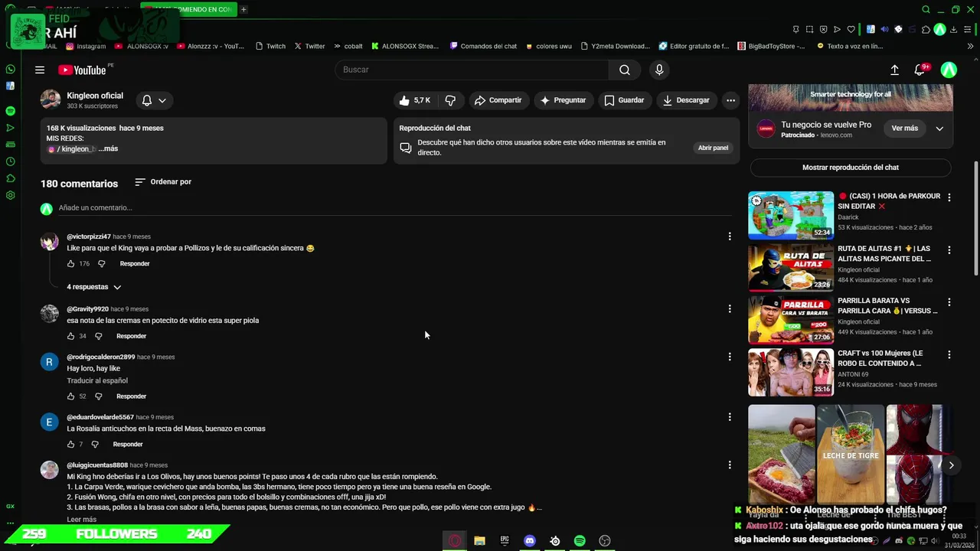Open Discord from the taskbar
This screenshot has width=980, height=551.
[530, 541]
